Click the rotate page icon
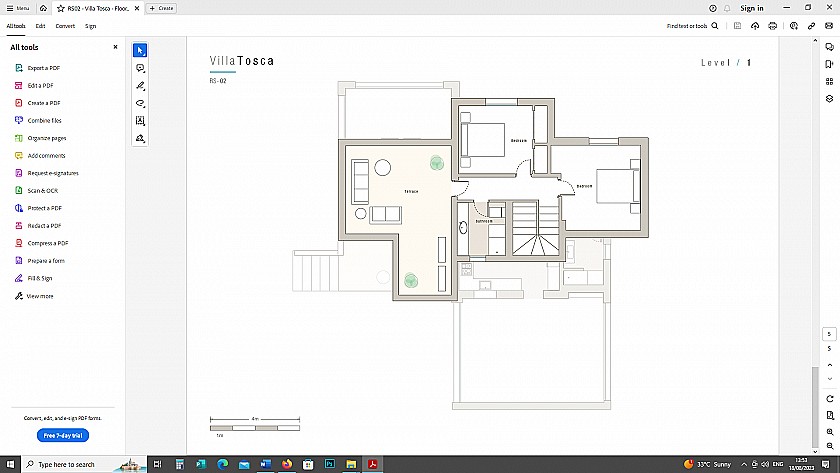The width and height of the screenshot is (840, 473). coord(830,398)
